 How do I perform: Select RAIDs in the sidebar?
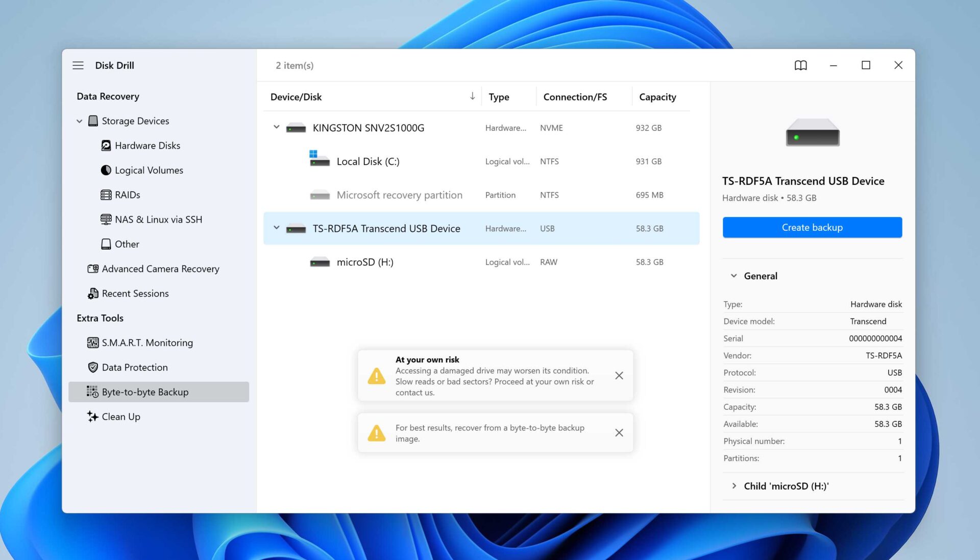point(127,194)
